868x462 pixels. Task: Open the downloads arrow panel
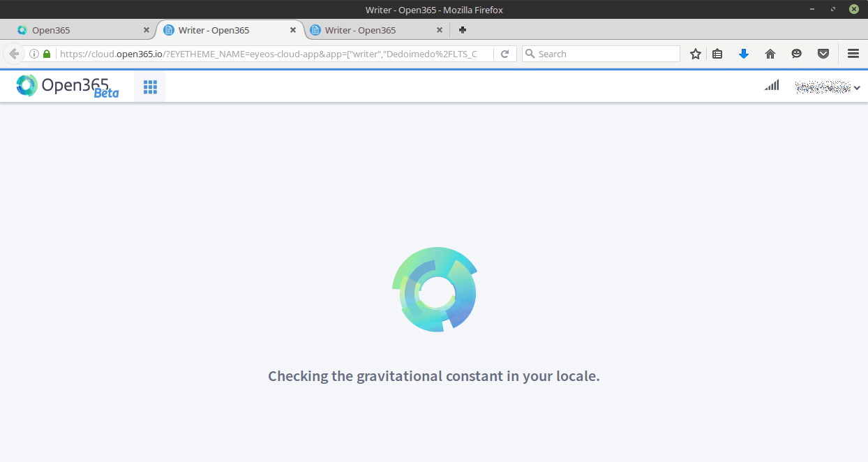744,54
